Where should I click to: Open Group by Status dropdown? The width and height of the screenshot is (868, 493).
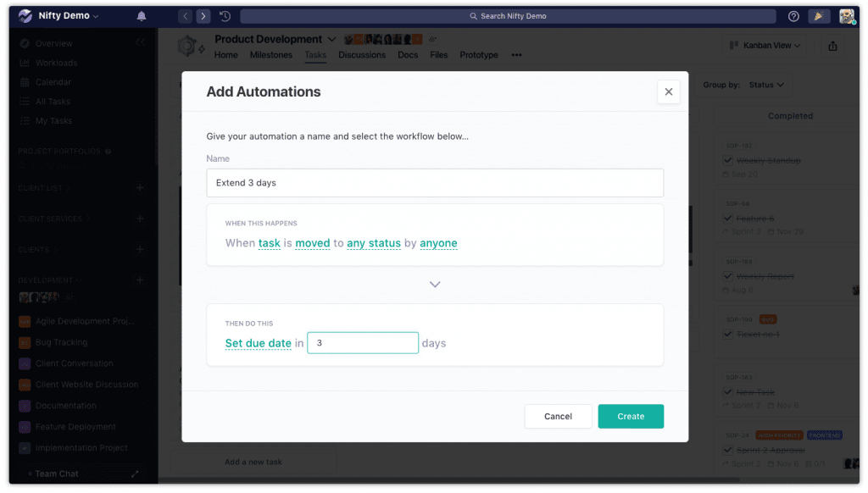coord(766,85)
